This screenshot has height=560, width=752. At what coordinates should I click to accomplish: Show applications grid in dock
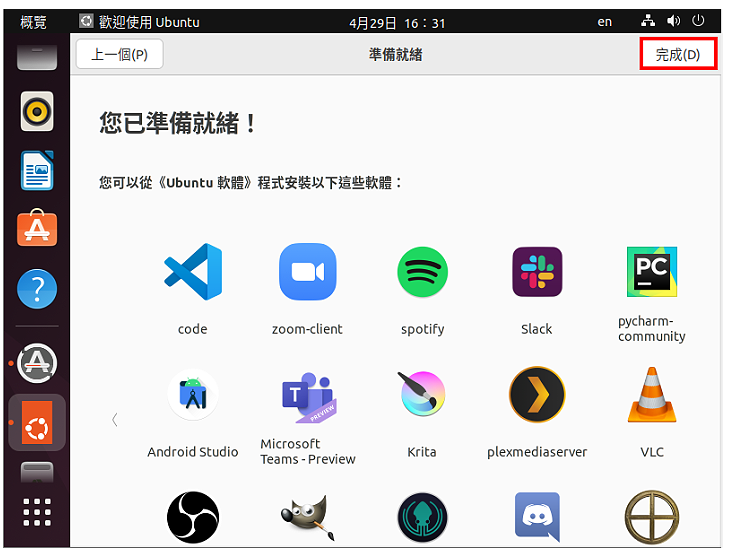click(x=37, y=512)
